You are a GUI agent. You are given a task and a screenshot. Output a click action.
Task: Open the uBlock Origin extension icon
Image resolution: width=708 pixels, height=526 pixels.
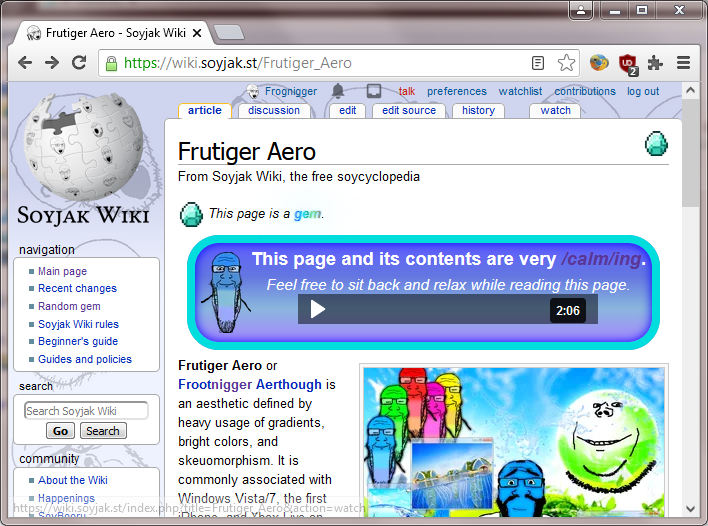pyautogui.click(x=627, y=63)
